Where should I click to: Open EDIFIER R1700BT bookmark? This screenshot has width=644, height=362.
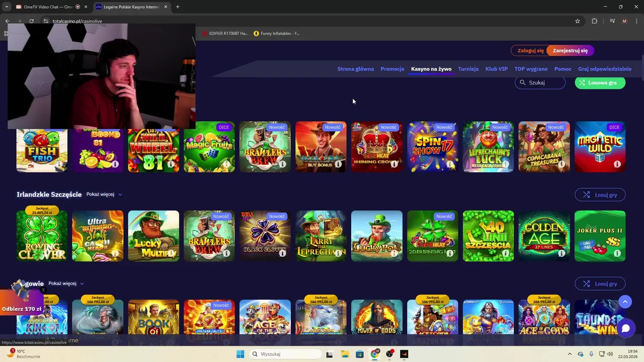(x=225, y=33)
